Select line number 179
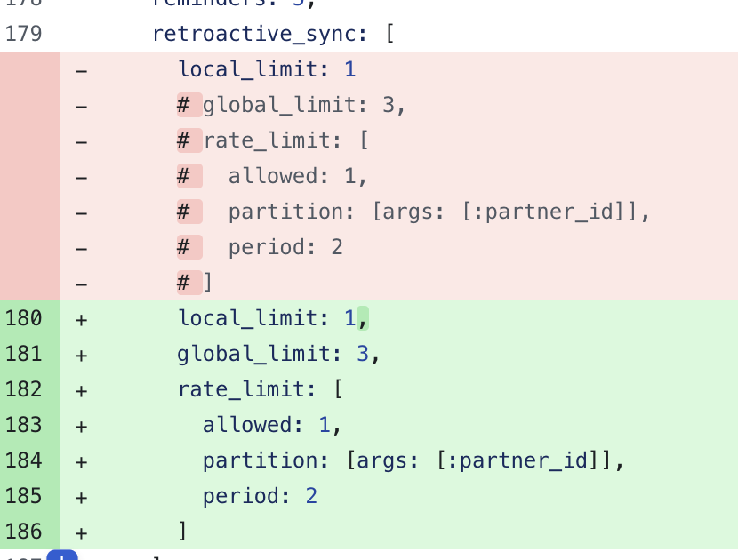 [x=23, y=34]
